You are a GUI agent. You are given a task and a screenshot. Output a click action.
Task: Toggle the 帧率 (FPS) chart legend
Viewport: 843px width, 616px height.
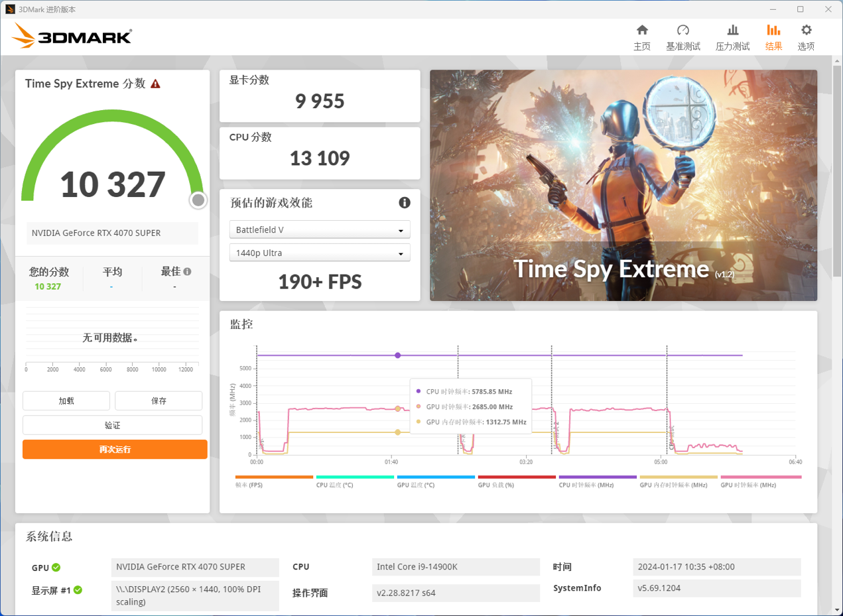(x=273, y=480)
